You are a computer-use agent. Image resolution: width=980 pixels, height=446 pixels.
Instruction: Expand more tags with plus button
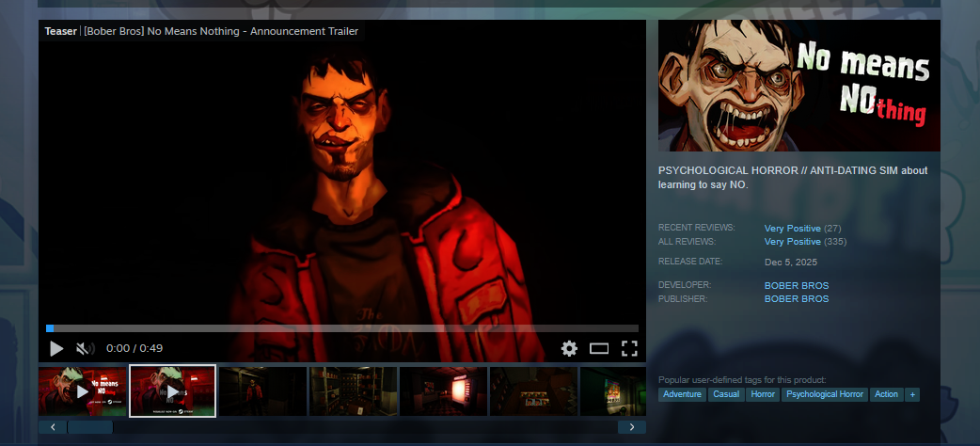point(911,394)
